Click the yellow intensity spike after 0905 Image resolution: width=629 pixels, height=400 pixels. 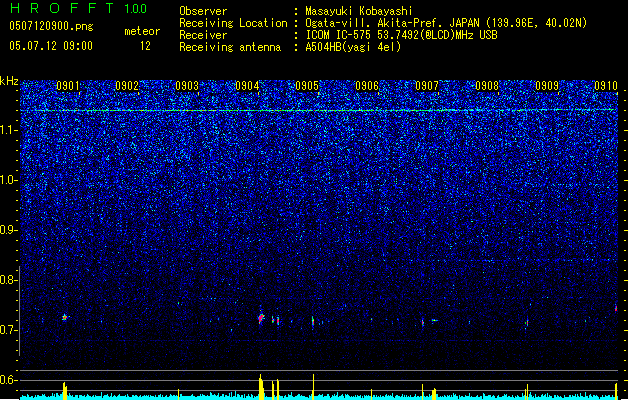coord(313,387)
